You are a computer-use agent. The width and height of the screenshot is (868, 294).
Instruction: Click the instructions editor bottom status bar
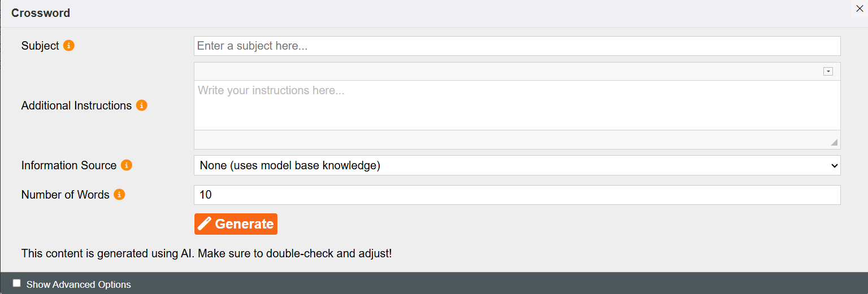[x=517, y=140]
